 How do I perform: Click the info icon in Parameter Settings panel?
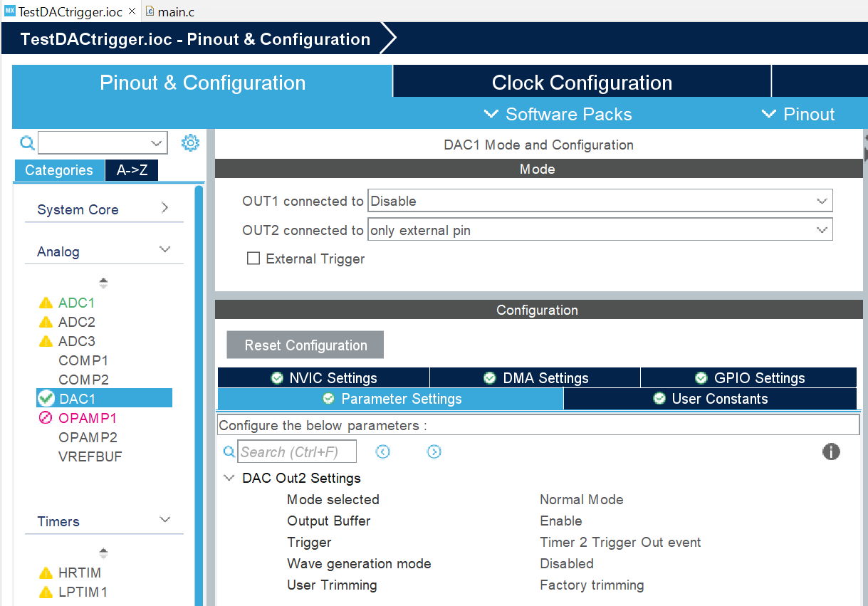[831, 451]
